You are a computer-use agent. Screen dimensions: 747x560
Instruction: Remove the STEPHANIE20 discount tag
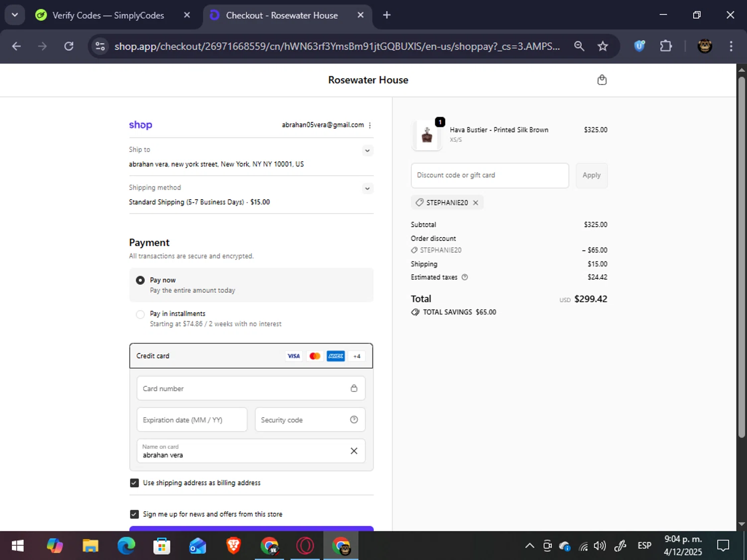[476, 203]
